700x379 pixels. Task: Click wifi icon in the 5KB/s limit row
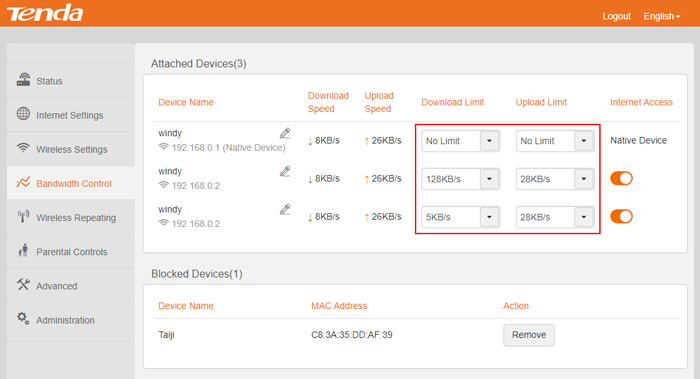point(163,223)
